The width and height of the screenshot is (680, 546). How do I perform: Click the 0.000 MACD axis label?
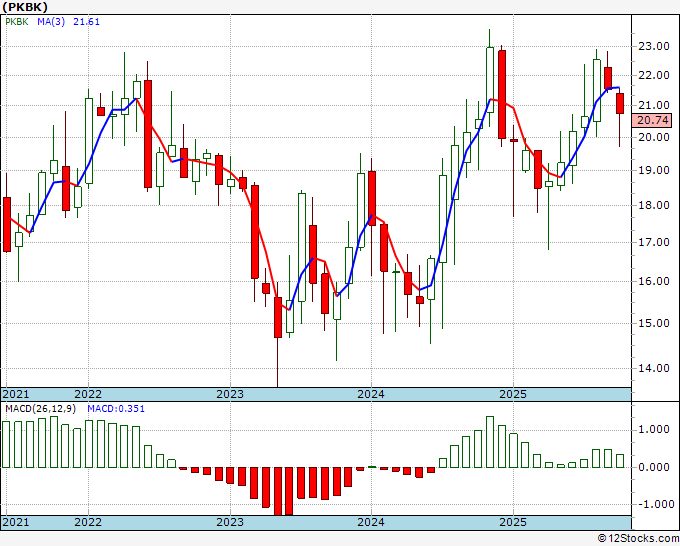pos(654,467)
